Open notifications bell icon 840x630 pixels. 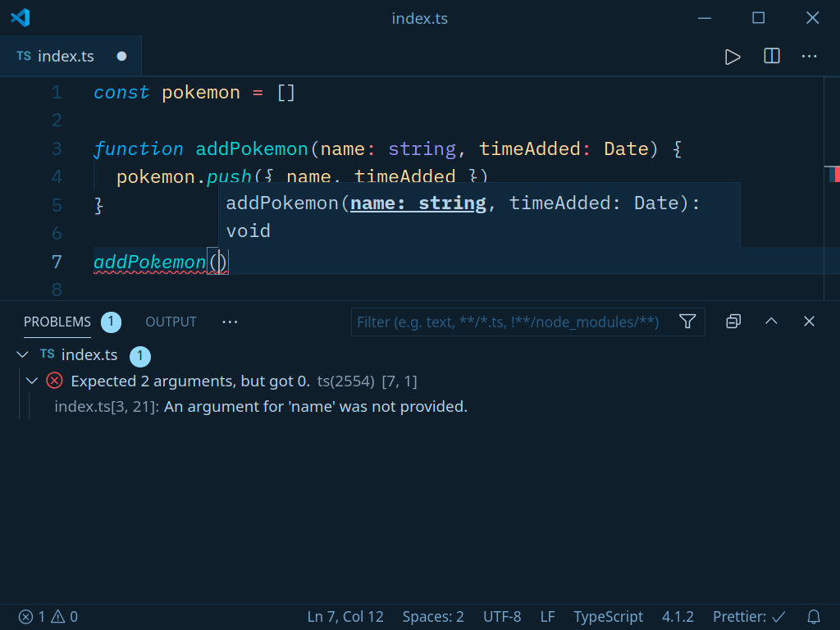pyautogui.click(x=813, y=617)
